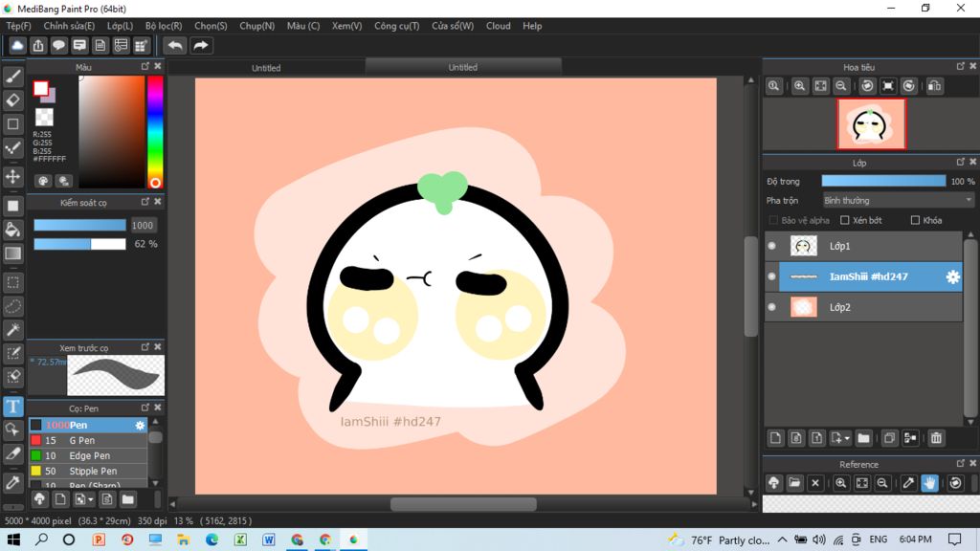Hide the Lớp1 layer
Screen dimensions: 980x551
click(772, 246)
